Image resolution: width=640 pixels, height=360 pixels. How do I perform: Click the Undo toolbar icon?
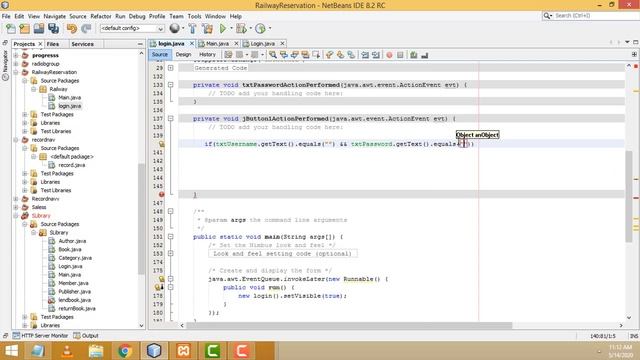coord(72,29)
